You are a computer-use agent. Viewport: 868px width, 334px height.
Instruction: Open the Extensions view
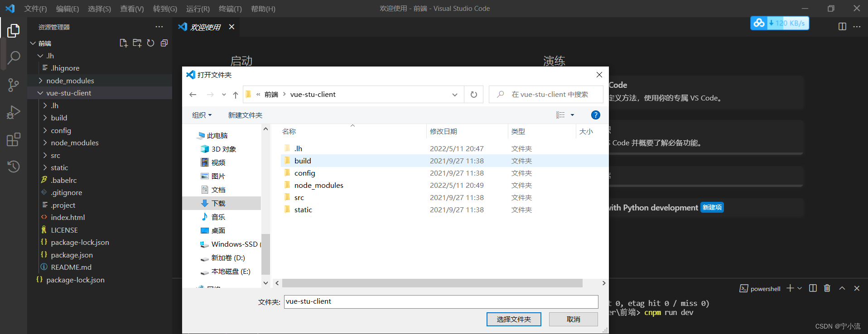tap(14, 139)
